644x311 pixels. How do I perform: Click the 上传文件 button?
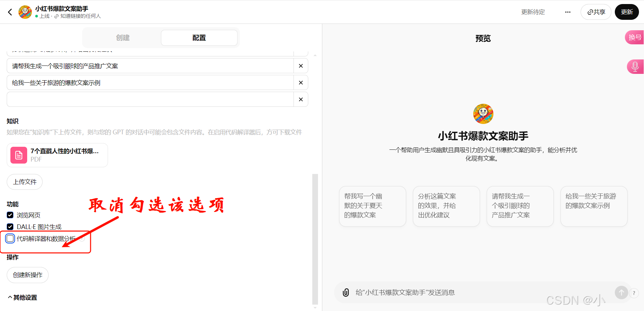[x=25, y=182]
